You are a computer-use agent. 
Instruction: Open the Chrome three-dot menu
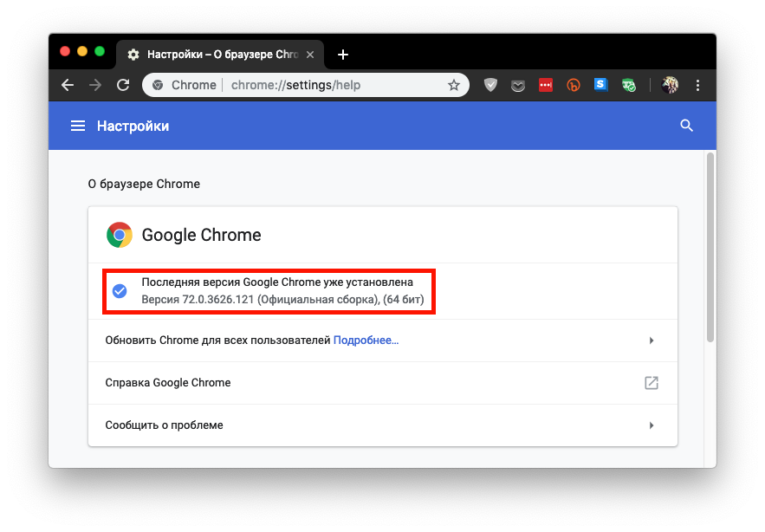(698, 85)
